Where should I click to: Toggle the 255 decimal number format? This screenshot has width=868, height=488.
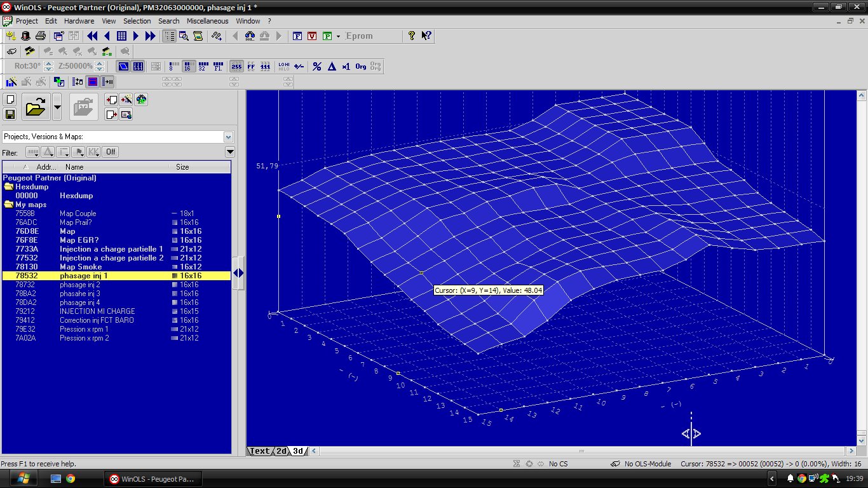[x=236, y=66]
